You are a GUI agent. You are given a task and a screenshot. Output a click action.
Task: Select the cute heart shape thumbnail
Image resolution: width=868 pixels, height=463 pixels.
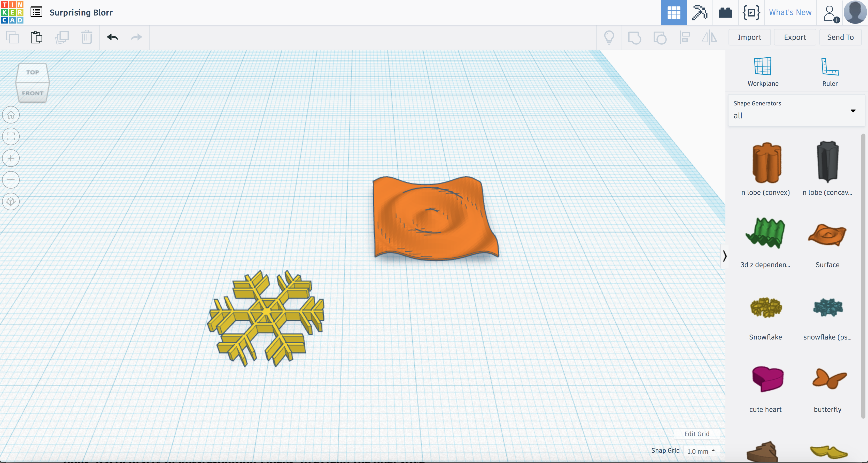click(767, 379)
